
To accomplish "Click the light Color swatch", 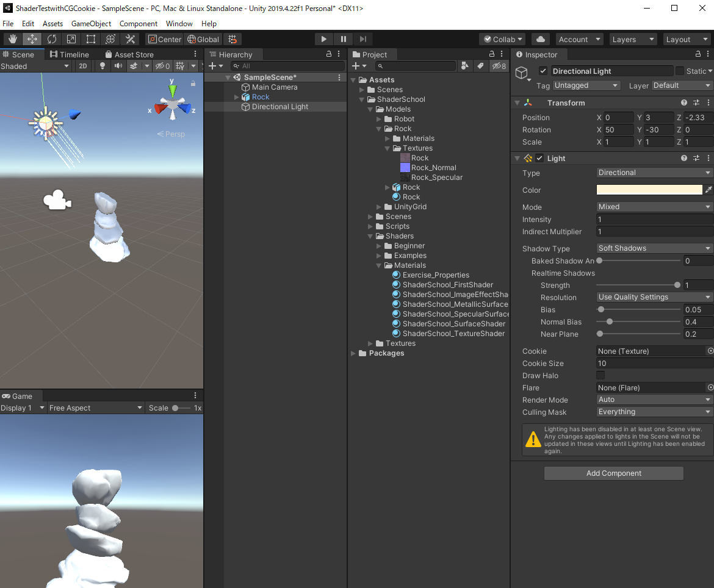I will pyautogui.click(x=649, y=190).
